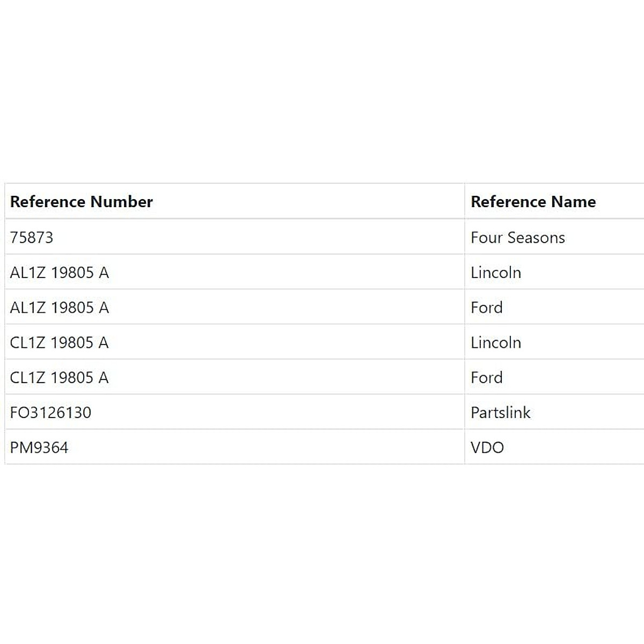The width and height of the screenshot is (644, 644).
Task: Select CL1Z 19805 A in the Ford row
Action: pyautogui.click(x=60, y=378)
